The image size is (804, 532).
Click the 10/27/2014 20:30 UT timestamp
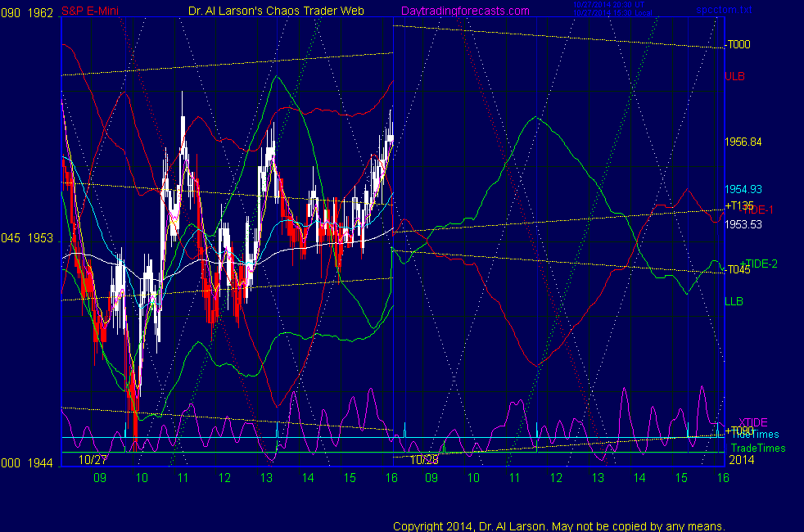[610, 5]
